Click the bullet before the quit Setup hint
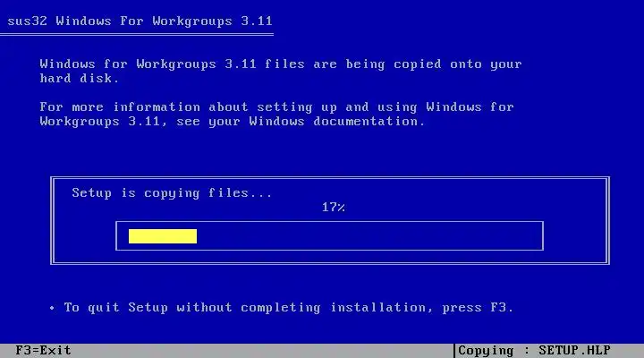The image size is (644, 358). pos(52,308)
